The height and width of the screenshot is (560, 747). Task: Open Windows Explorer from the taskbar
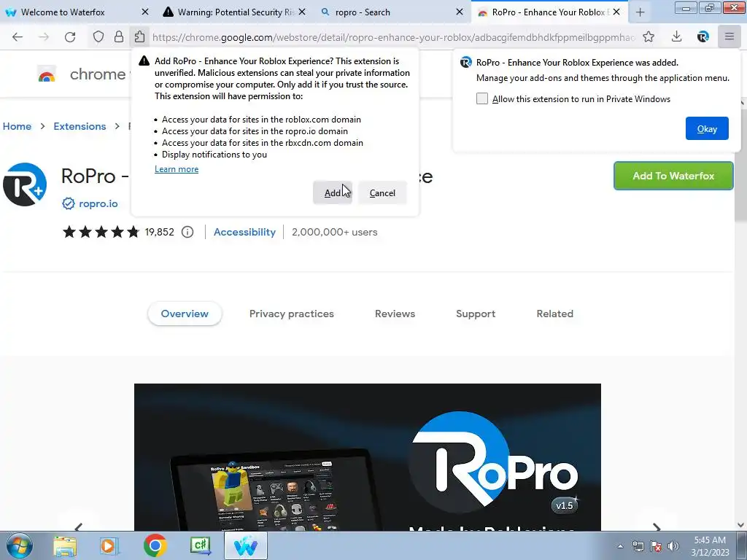(65, 545)
